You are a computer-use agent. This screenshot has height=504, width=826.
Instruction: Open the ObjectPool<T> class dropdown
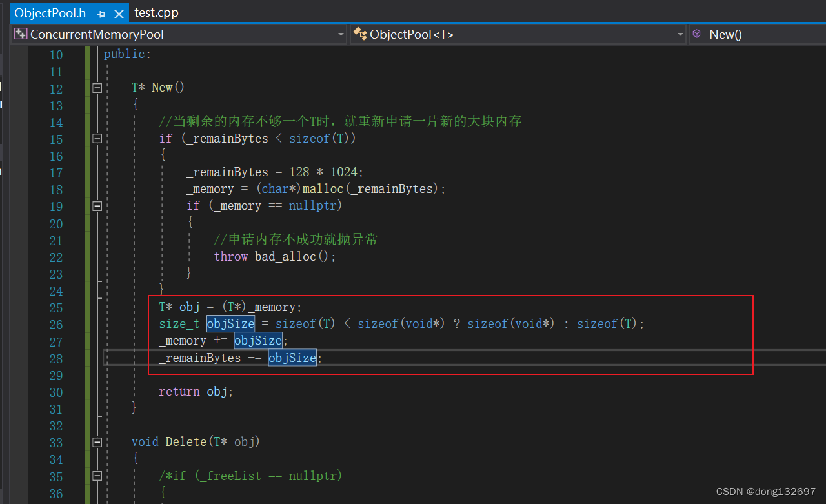coord(680,34)
